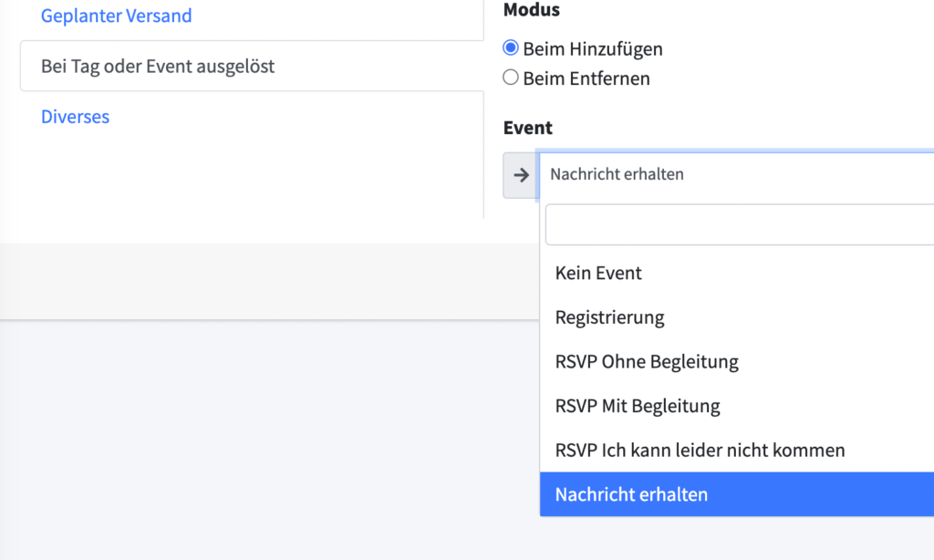Screen dimensions: 934x560
Task: Select the 'Beim Entfernen' radio button circle
Action: tap(511, 78)
